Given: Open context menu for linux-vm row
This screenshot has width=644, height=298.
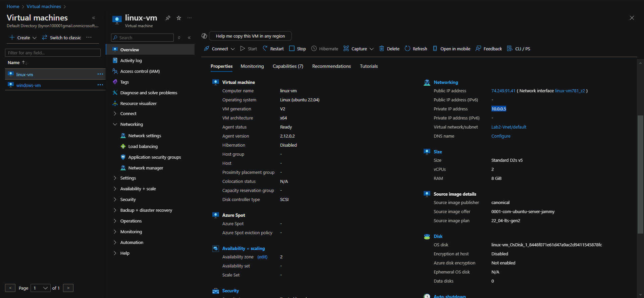Looking at the screenshot, I should click(x=100, y=74).
